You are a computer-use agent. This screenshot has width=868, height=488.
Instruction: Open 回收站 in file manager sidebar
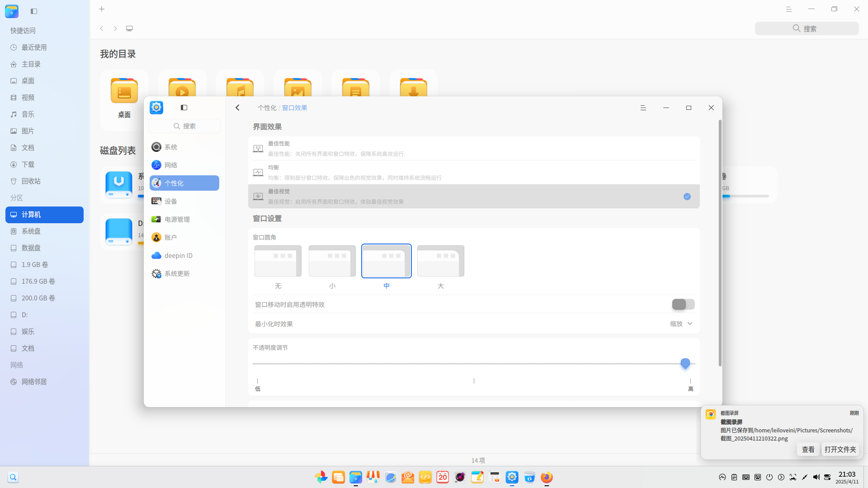pyautogui.click(x=44, y=181)
